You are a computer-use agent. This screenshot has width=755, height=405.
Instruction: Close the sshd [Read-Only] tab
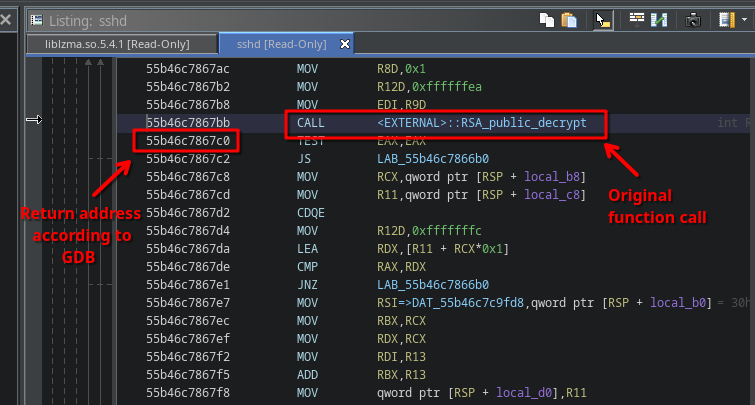coord(345,44)
